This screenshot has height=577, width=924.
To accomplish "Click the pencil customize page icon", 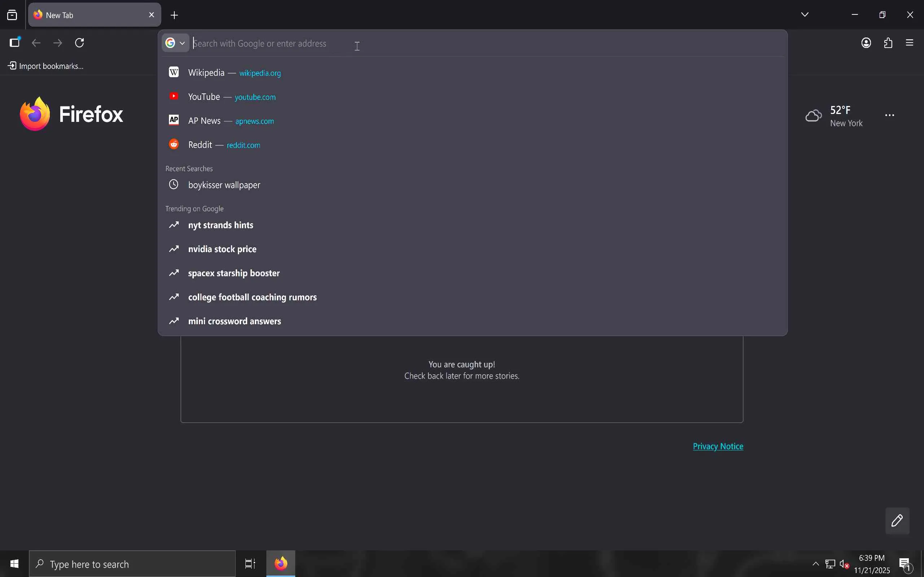I will (x=897, y=520).
